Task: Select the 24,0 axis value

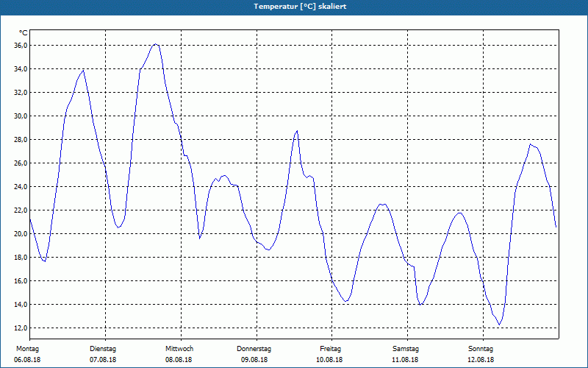Action: pyautogui.click(x=21, y=187)
